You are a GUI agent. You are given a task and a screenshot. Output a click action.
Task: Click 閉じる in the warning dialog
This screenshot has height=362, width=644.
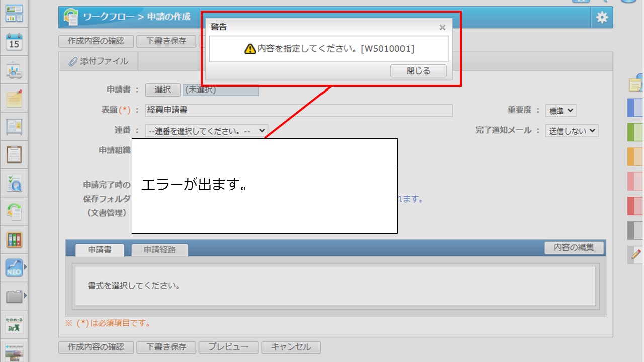pos(419,71)
